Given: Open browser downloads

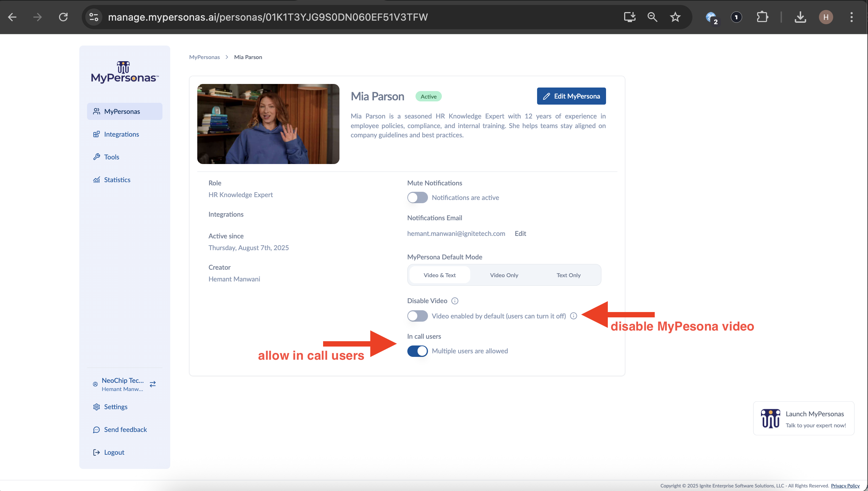Looking at the screenshot, I should pyautogui.click(x=800, y=17).
